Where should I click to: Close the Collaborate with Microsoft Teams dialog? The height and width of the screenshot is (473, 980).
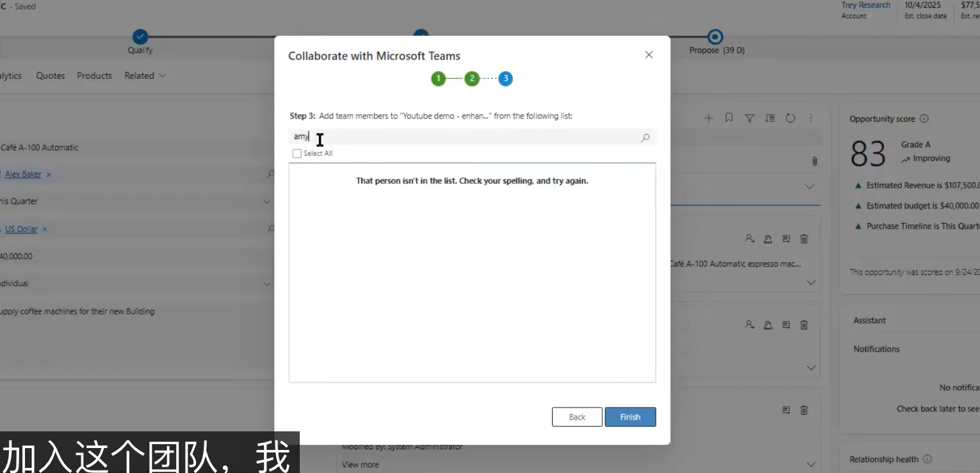[x=649, y=55]
